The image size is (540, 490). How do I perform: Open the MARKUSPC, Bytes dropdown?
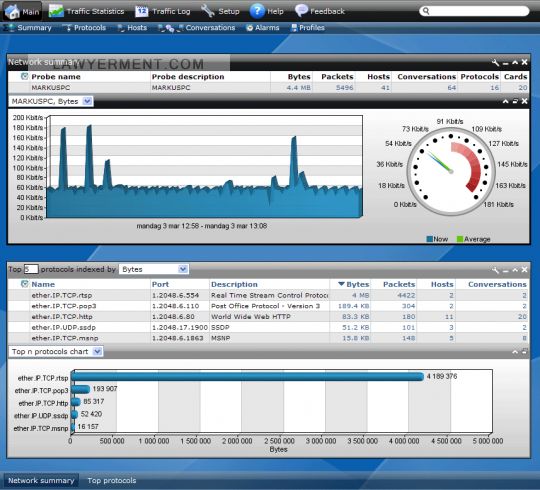(x=51, y=101)
